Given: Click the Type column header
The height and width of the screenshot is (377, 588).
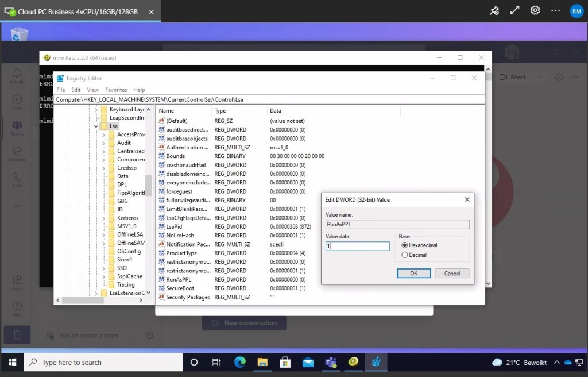Looking at the screenshot, I should point(239,111).
